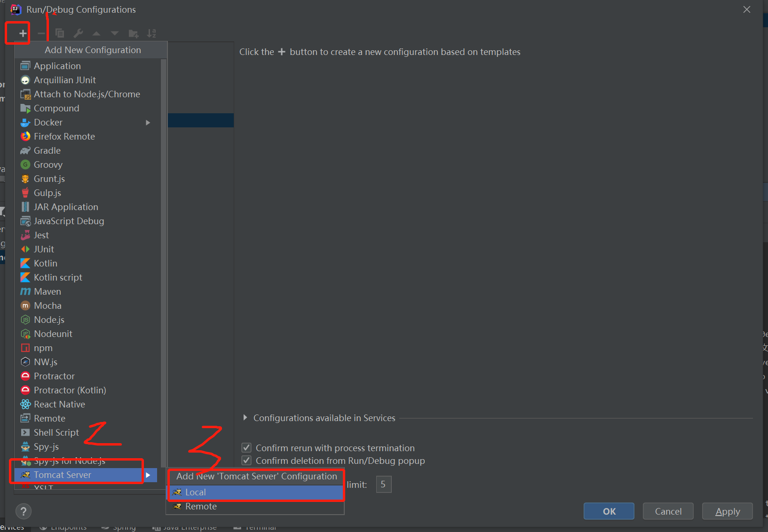Choose Spy-js entry
768x532 pixels.
(87, 446)
